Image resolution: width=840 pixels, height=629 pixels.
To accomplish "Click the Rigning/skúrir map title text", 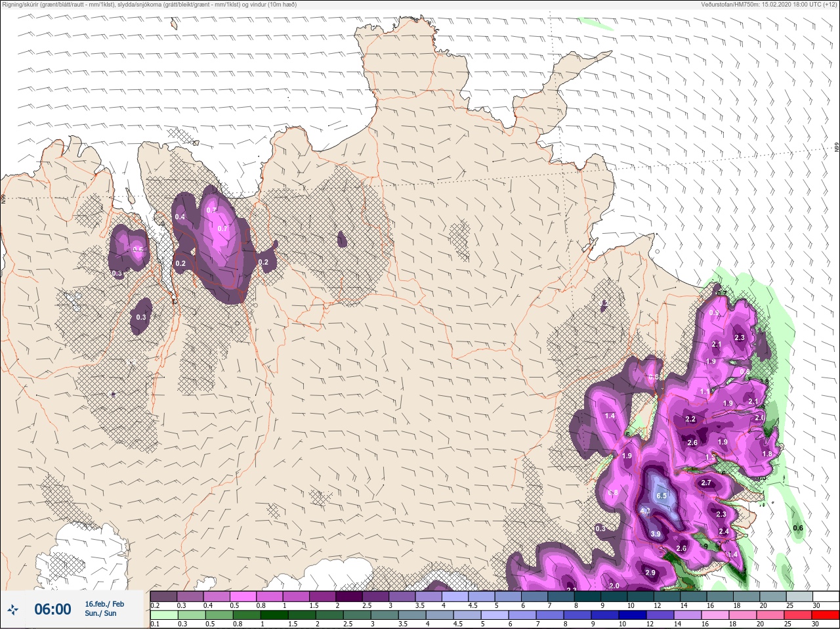I will 150,5.
